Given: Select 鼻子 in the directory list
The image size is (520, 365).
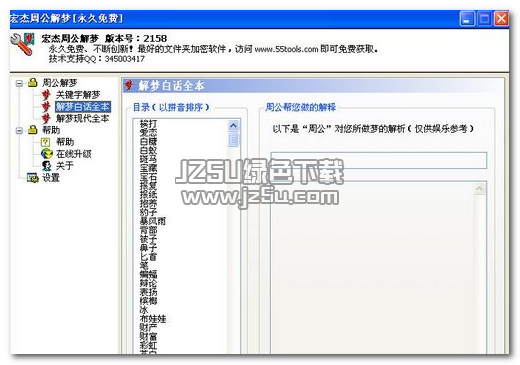Looking at the screenshot, I should (x=148, y=248).
